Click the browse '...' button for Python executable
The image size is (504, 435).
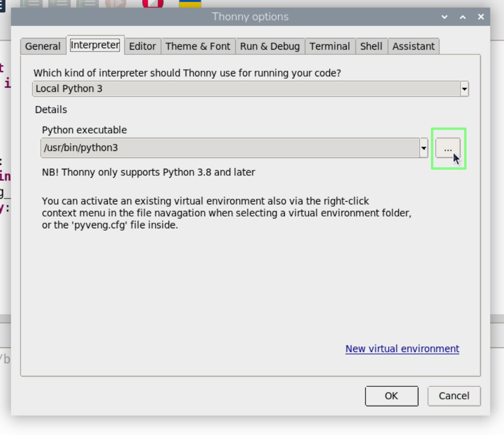pyautogui.click(x=448, y=148)
